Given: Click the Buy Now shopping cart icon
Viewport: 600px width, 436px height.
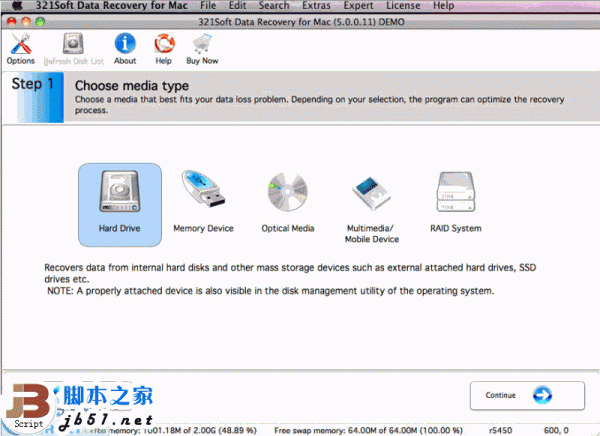Looking at the screenshot, I should (202, 49).
